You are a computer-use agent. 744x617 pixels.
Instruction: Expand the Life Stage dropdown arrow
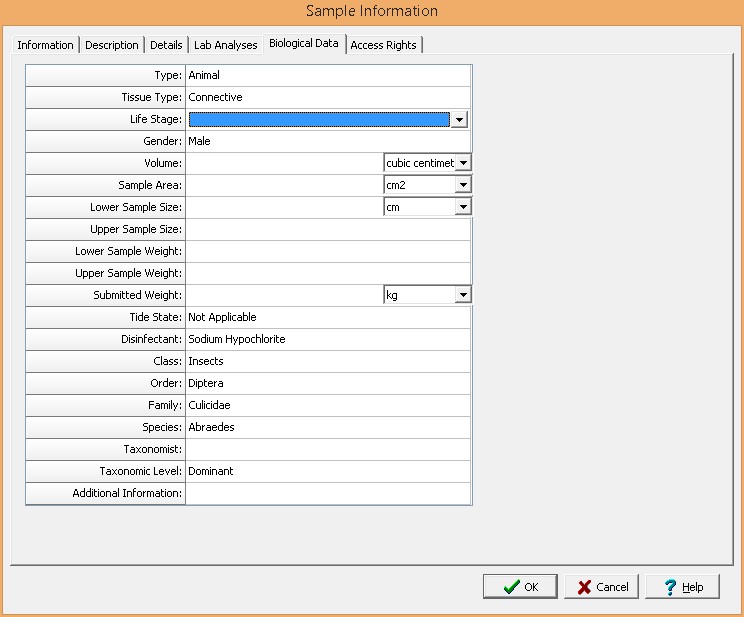click(x=459, y=120)
